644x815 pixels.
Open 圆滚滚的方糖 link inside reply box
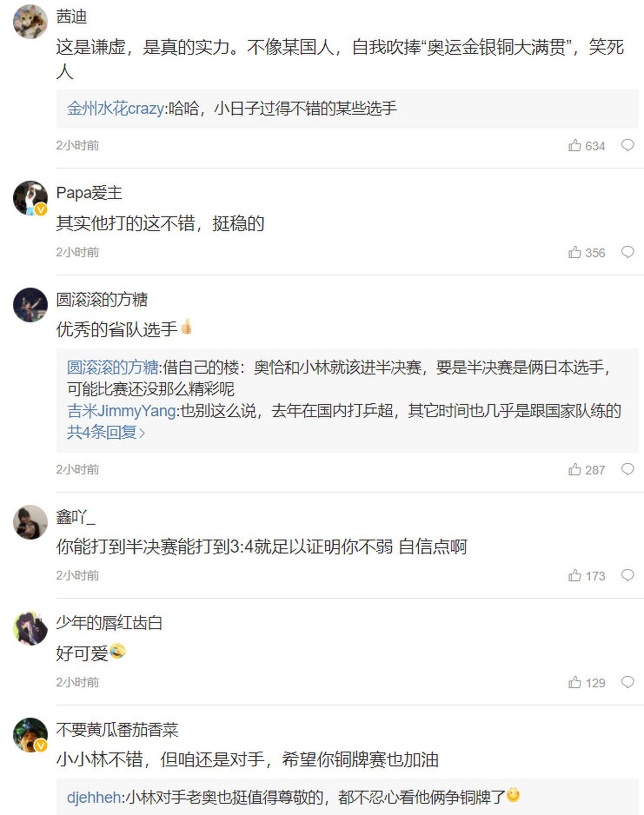112,367
